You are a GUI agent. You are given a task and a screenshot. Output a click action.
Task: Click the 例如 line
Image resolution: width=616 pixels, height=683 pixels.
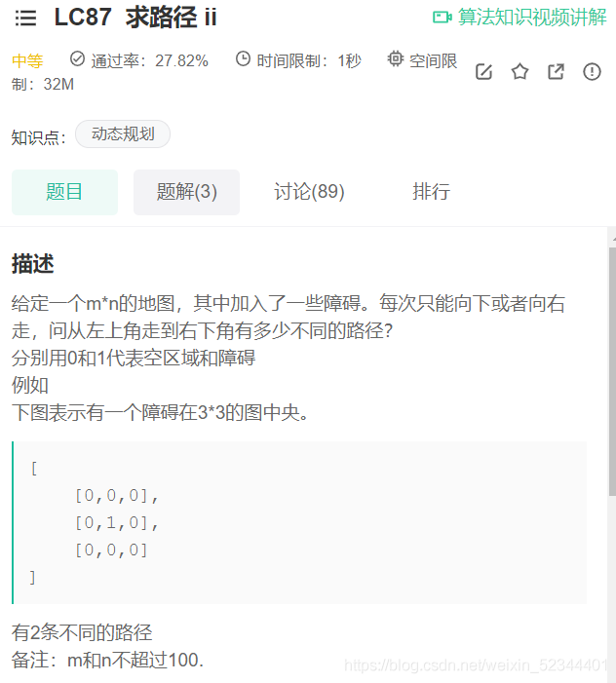click(x=29, y=385)
